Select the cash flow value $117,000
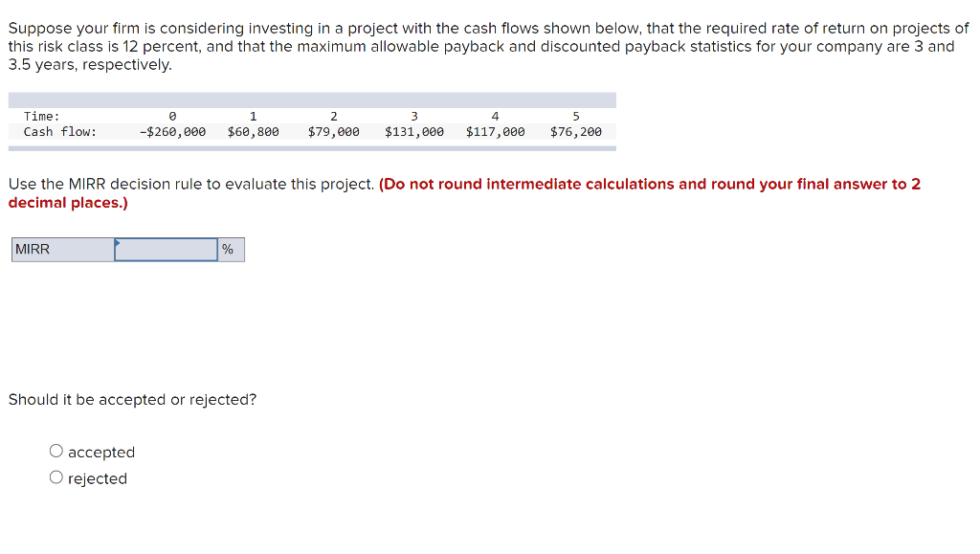This screenshot has width=980, height=554. click(x=495, y=131)
